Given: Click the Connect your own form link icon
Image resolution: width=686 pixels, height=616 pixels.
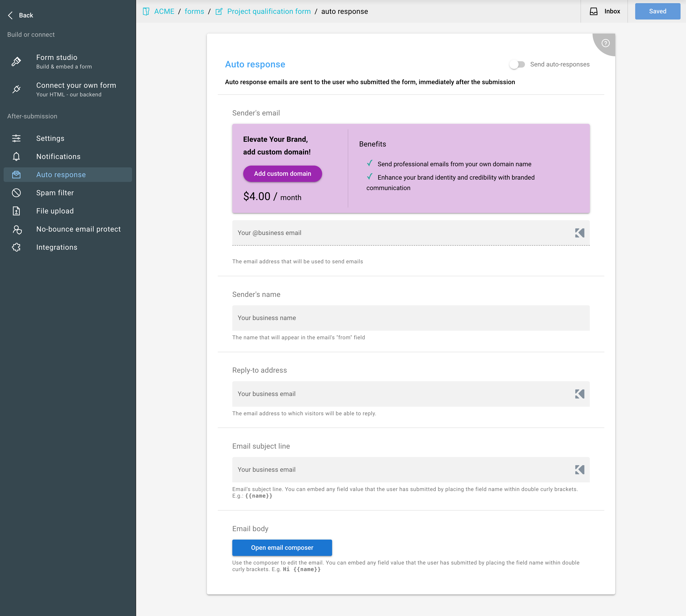Looking at the screenshot, I should pos(16,89).
